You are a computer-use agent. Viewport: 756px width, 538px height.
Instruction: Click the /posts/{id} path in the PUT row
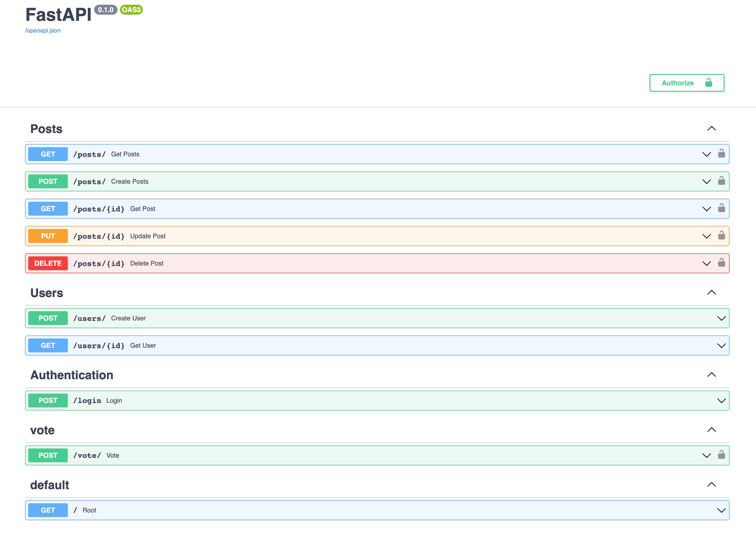coord(99,236)
